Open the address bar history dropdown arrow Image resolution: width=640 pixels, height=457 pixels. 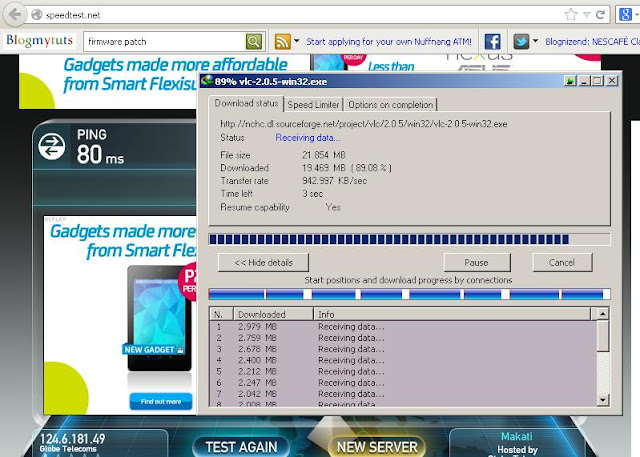587,15
